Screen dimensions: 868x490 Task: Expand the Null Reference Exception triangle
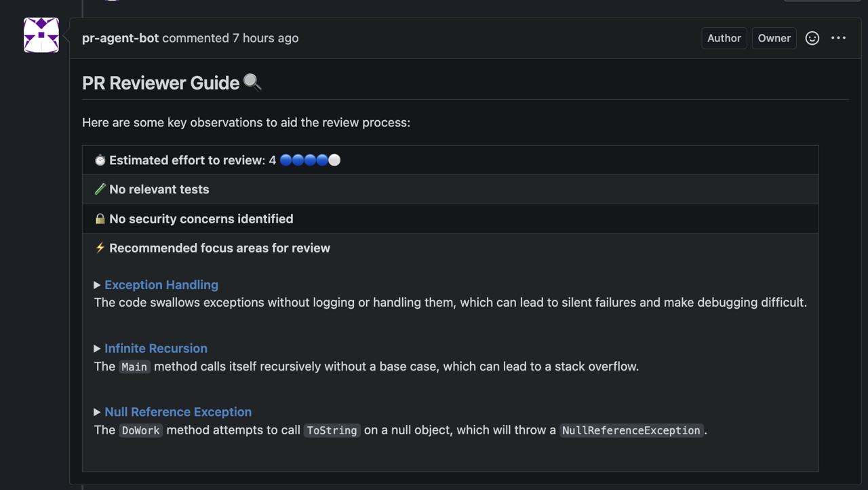[x=97, y=412]
